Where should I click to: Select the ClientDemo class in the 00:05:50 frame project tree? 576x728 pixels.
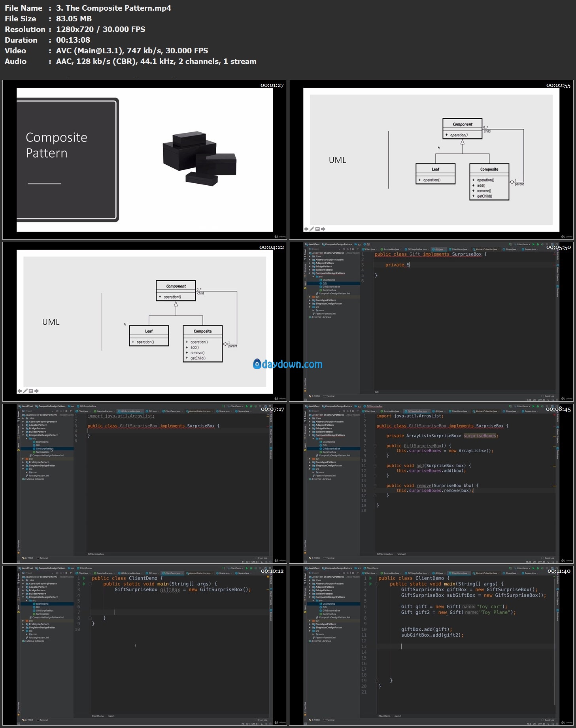328,280
